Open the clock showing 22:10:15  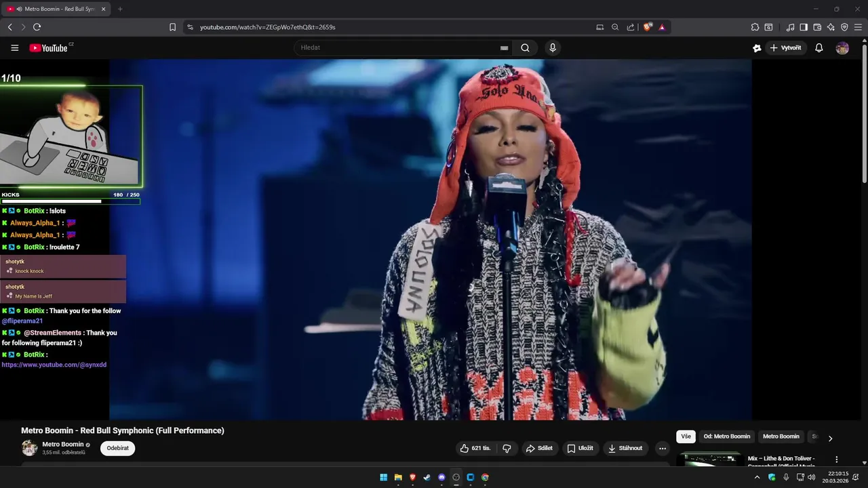coord(835,477)
